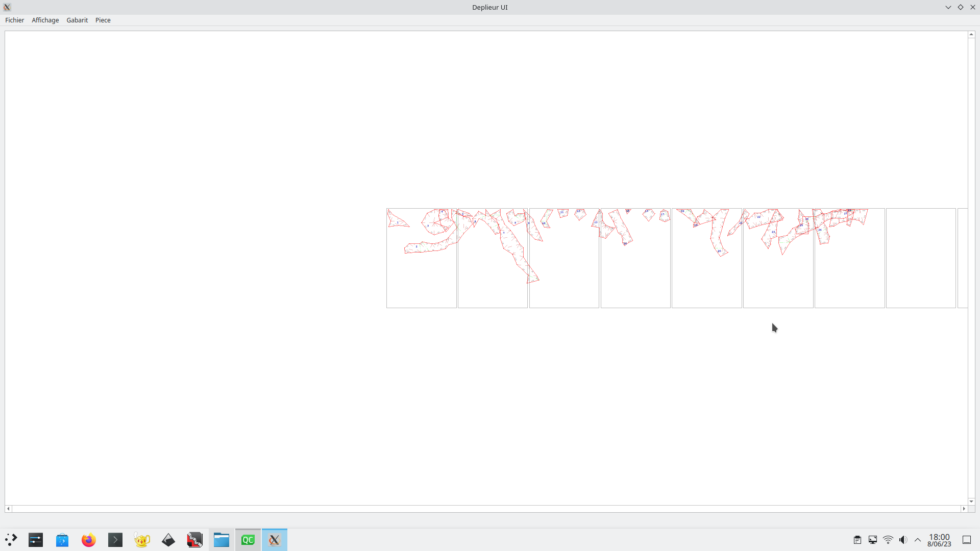Switch to the Qt Creator taskbar entry
Screen dimensions: 980x551
[248, 540]
